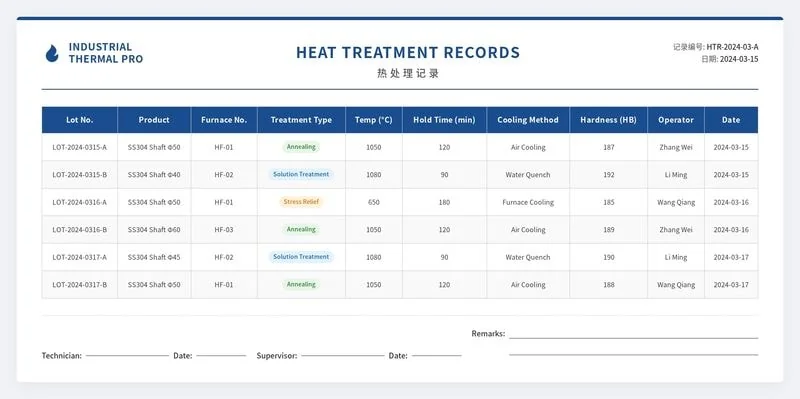This screenshot has width=800, height=399.
Task: Click hold time value 180
Action: [444, 202]
